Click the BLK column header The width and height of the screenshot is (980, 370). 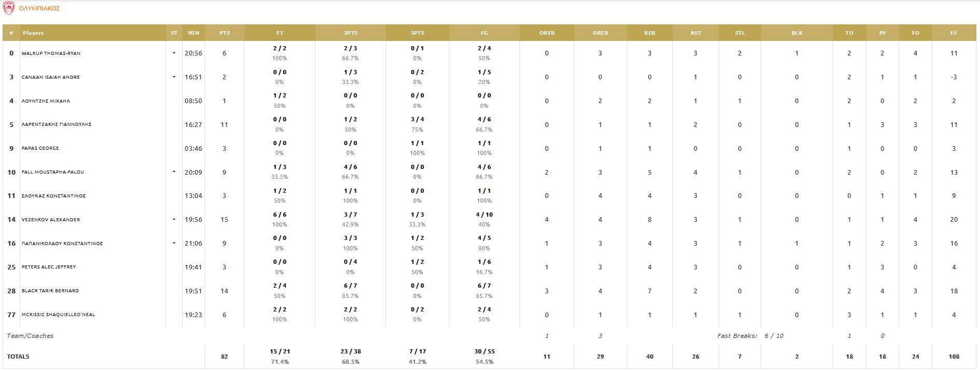(797, 33)
